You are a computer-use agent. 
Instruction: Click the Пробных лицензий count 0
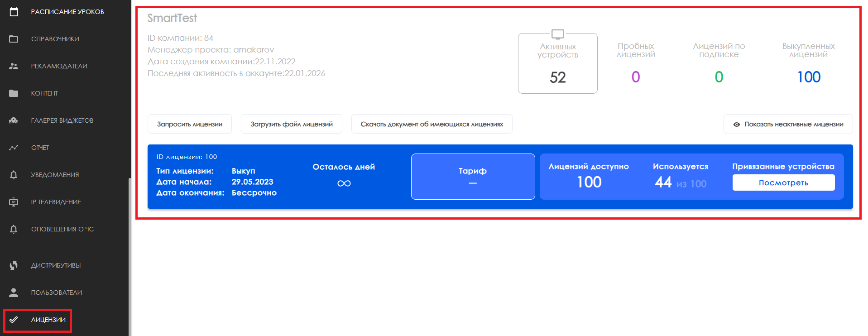(x=636, y=77)
